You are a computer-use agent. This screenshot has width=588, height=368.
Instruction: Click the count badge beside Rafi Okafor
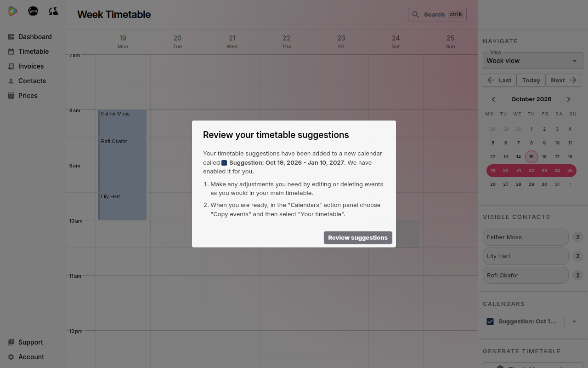578,276
